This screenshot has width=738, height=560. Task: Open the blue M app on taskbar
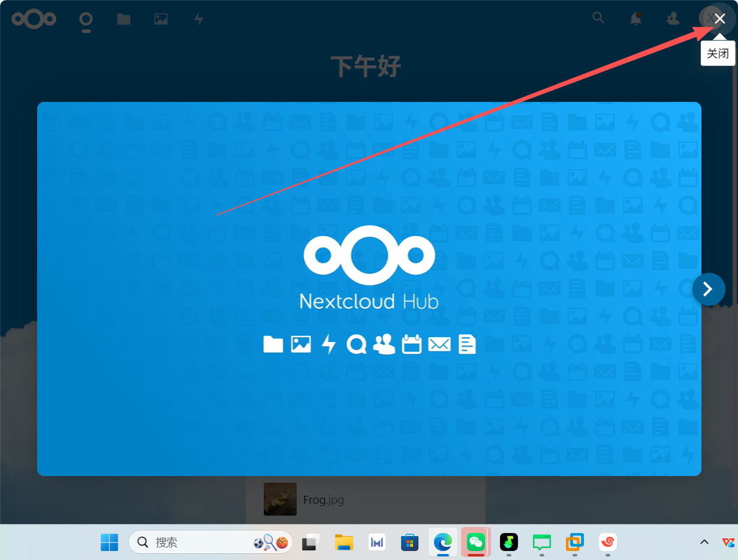click(376, 542)
